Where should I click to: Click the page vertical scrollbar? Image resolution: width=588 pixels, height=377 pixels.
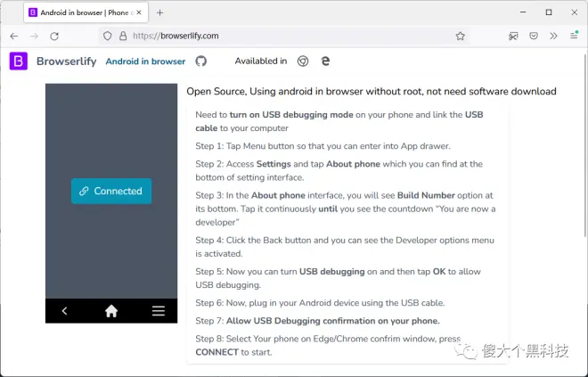pyautogui.click(x=585, y=145)
